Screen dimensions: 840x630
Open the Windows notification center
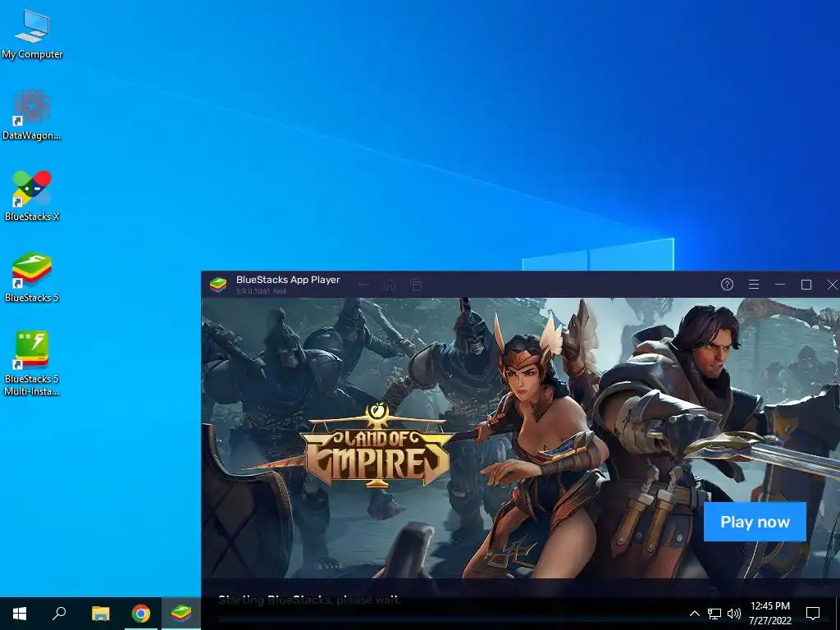pos(813,614)
